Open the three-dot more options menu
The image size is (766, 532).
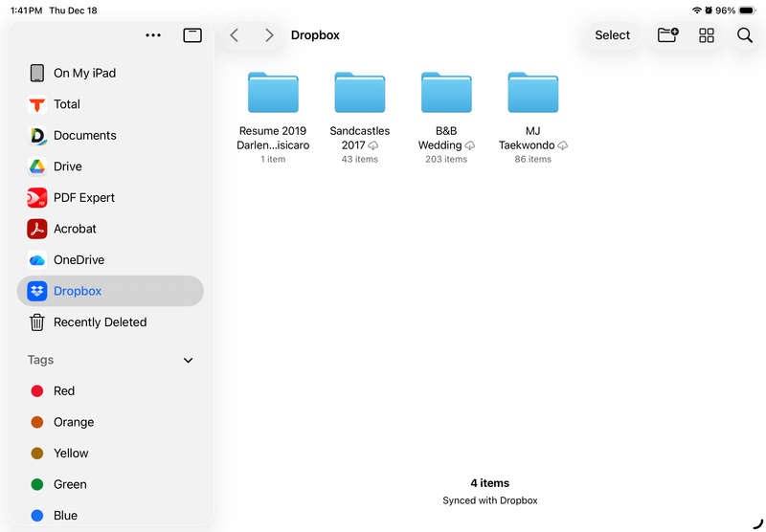[153, 35]
